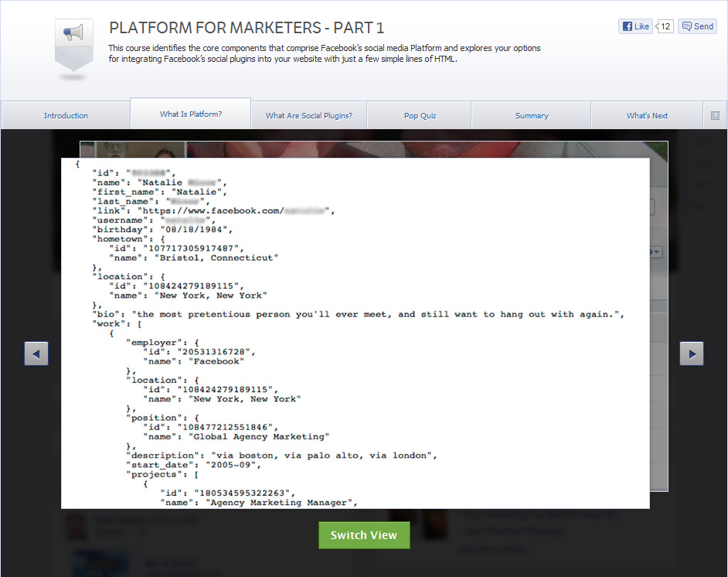Go to previous slide with left arrow
Viewport: 728px width, 577px height.
(36, 353)
